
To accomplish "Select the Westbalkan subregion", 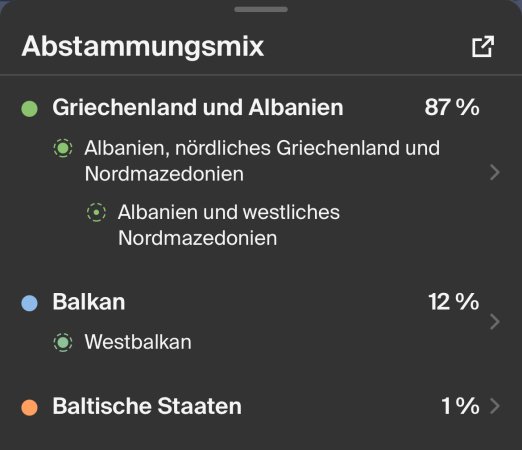I will (x=138, y=342).
